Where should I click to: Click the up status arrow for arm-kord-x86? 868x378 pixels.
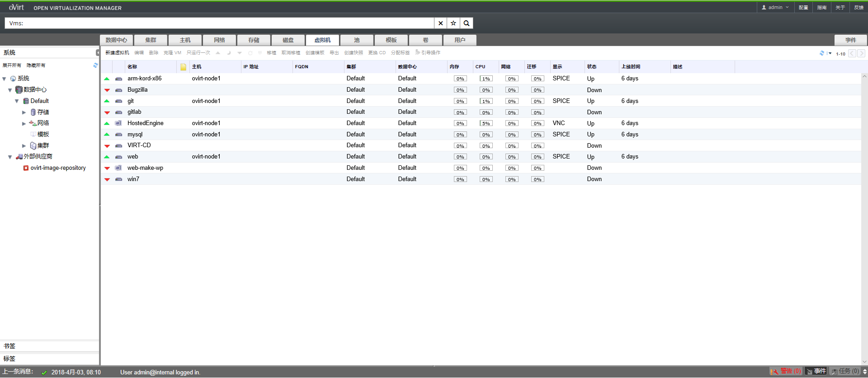[x=107, y=79]
